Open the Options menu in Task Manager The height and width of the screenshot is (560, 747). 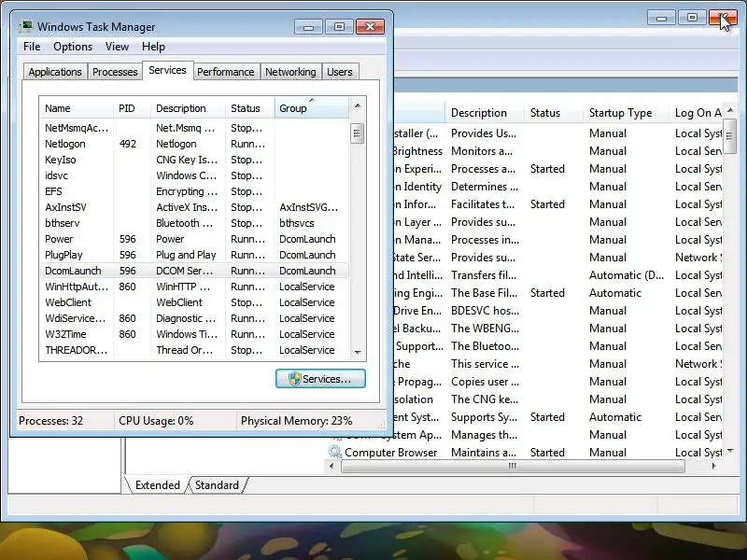click(x=73, y=47)
